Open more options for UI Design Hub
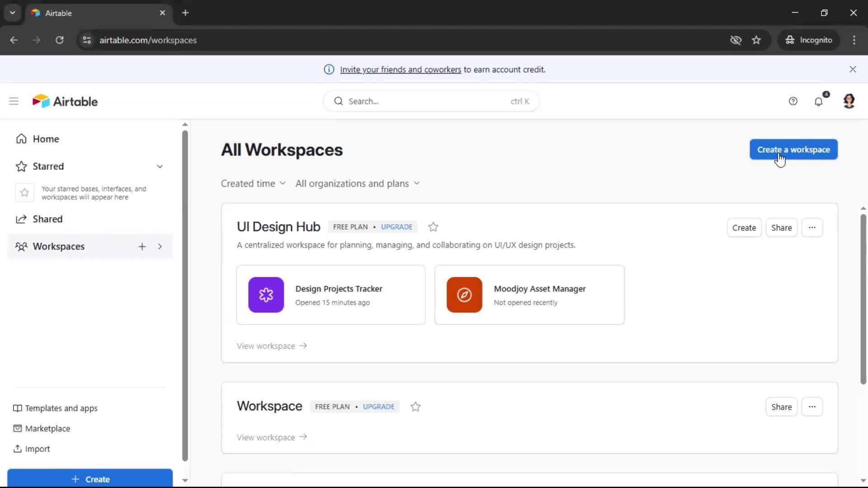 (812, 227)
